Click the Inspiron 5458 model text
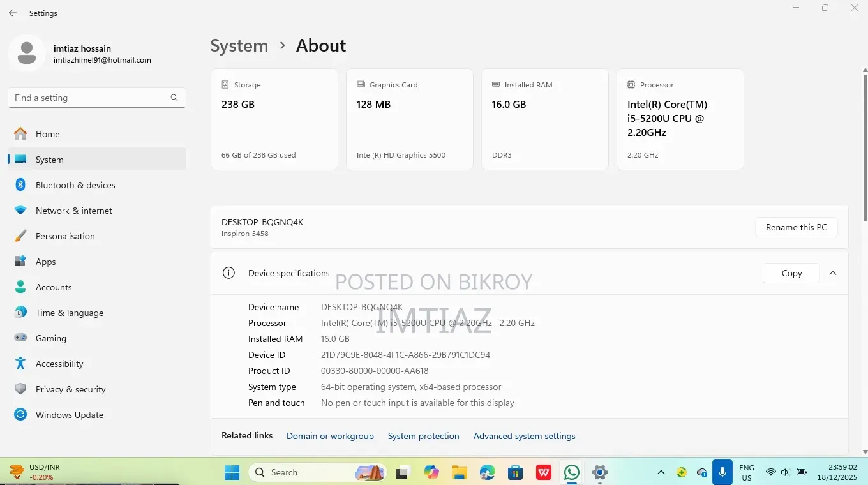The width and height of the screenshot is (868, 485). click(245, 234)
